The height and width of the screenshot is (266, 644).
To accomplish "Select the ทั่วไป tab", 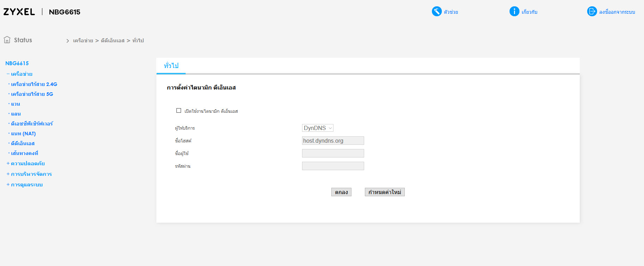I will 171,66.
